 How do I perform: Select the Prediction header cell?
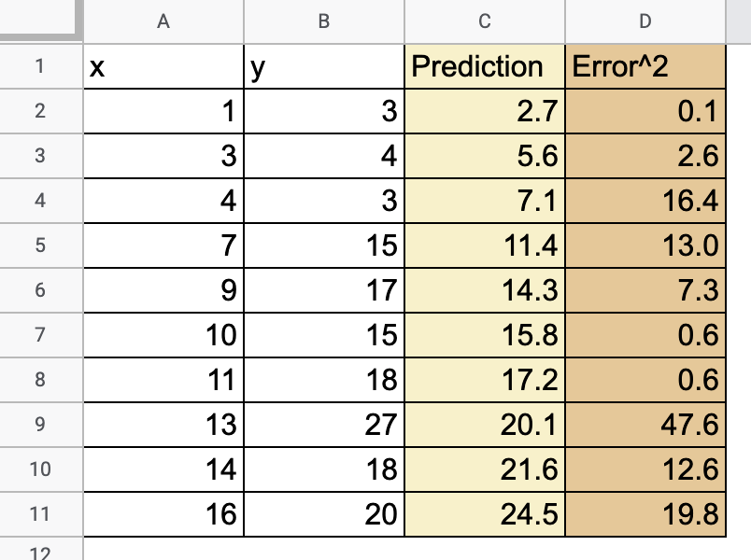(484, 66)
